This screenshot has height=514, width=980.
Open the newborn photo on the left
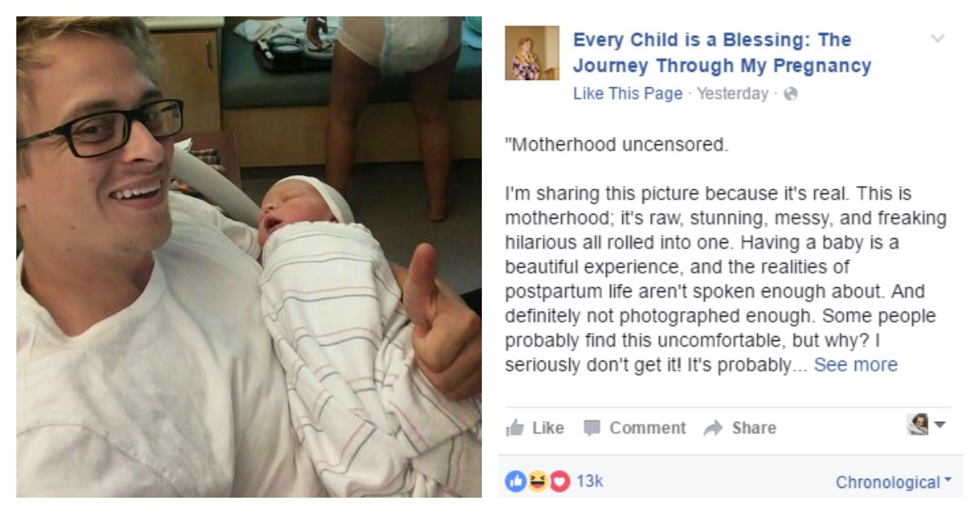248,257
